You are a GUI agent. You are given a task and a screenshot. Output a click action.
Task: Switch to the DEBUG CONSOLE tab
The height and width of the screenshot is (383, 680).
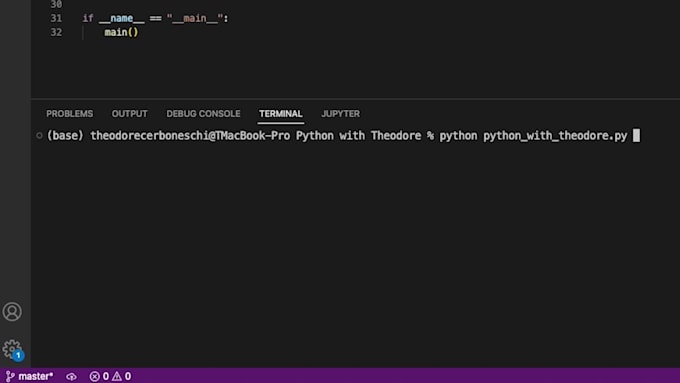[203, 114]
